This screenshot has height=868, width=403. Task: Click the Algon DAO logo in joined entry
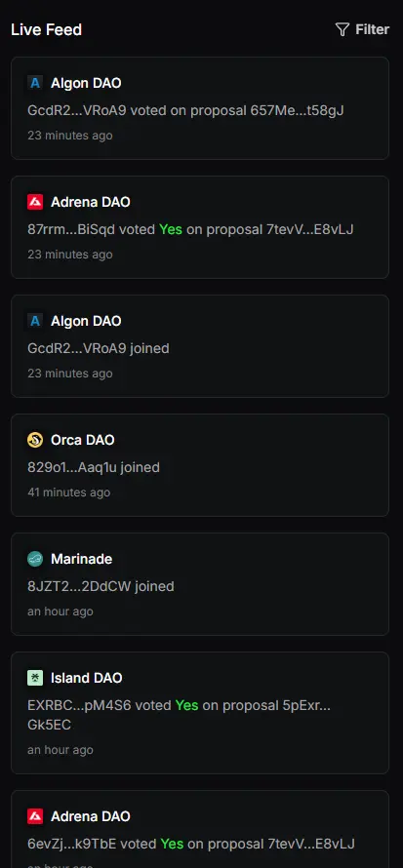point(35,321)
